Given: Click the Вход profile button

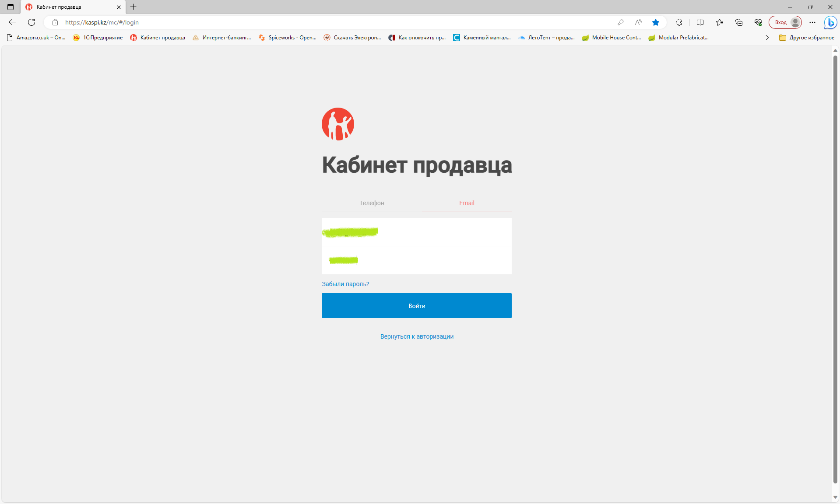Looking at the screenshot, I should (x=785, y=22).
